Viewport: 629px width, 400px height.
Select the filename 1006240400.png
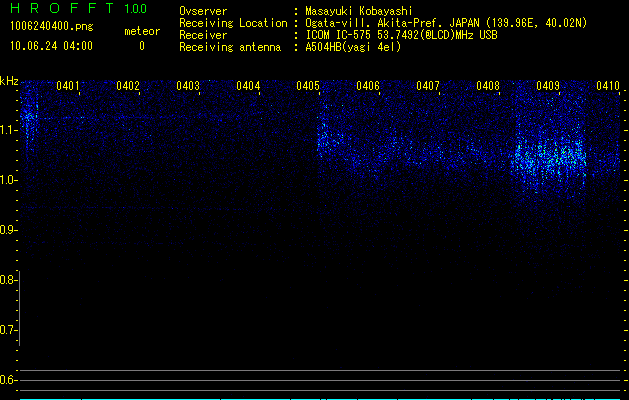pyautogui.click(x=52, y=26)
